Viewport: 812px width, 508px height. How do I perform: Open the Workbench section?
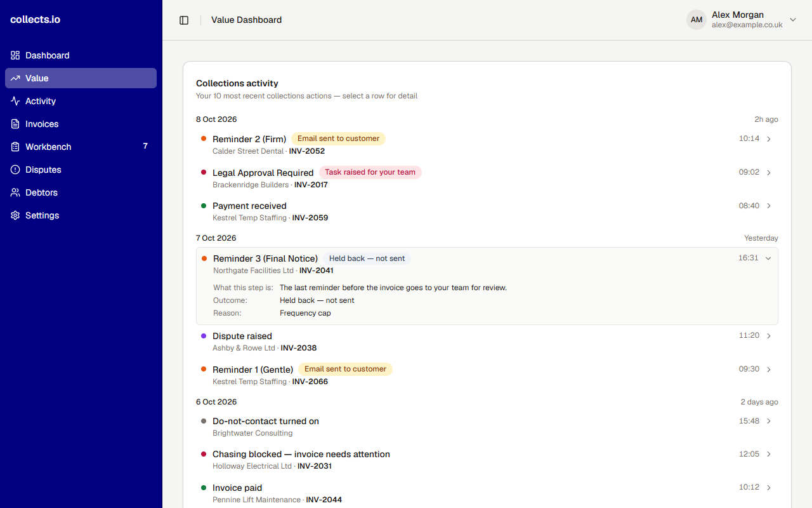coord(81,147)
